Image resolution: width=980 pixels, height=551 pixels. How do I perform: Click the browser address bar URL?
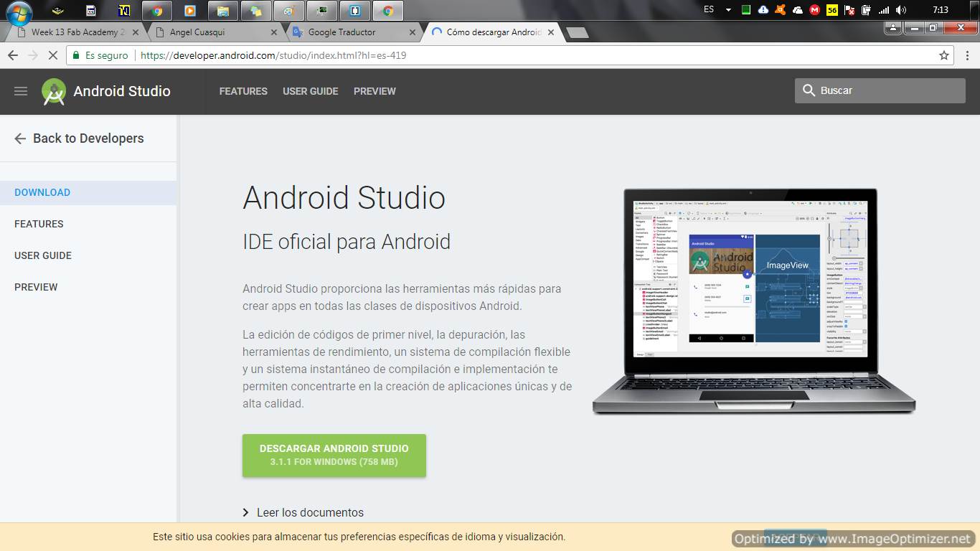273,55
